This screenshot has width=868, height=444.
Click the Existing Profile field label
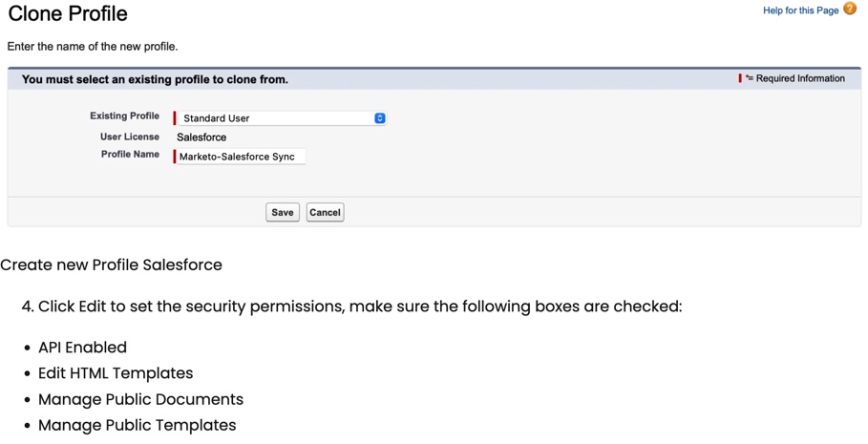[124, 116]
